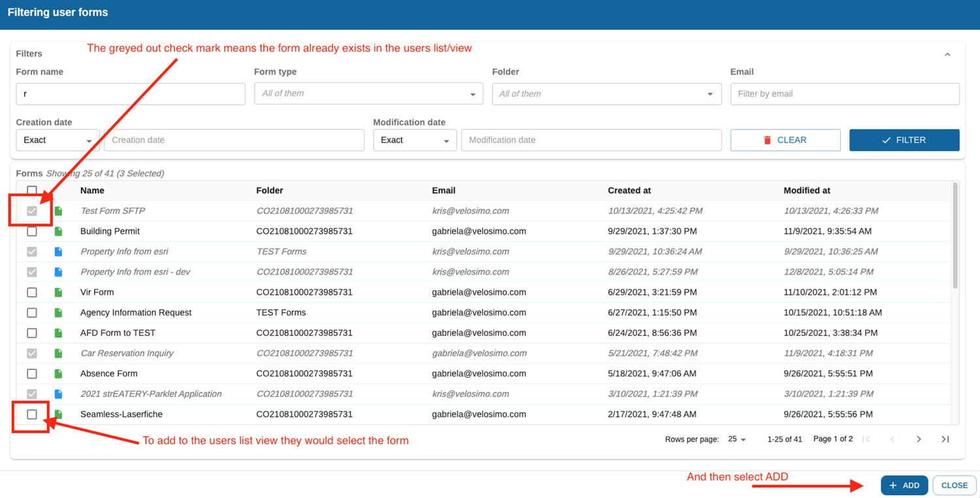Collapse the Filters panel
Viewport: 980px width, 498px height.
[x=947, y=54]
